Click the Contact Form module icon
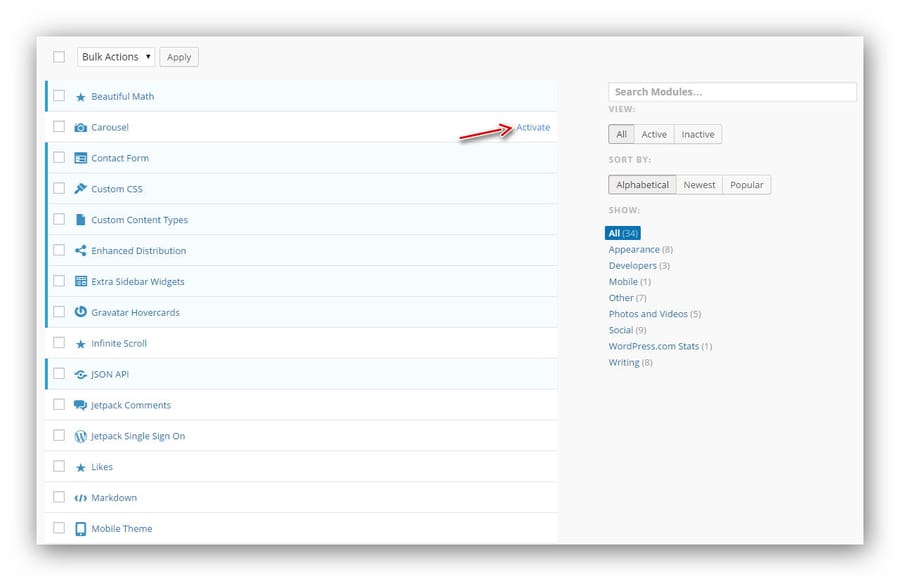Image resolution: width=900 pixels, height=581 pixels. (x=80, y=158)
